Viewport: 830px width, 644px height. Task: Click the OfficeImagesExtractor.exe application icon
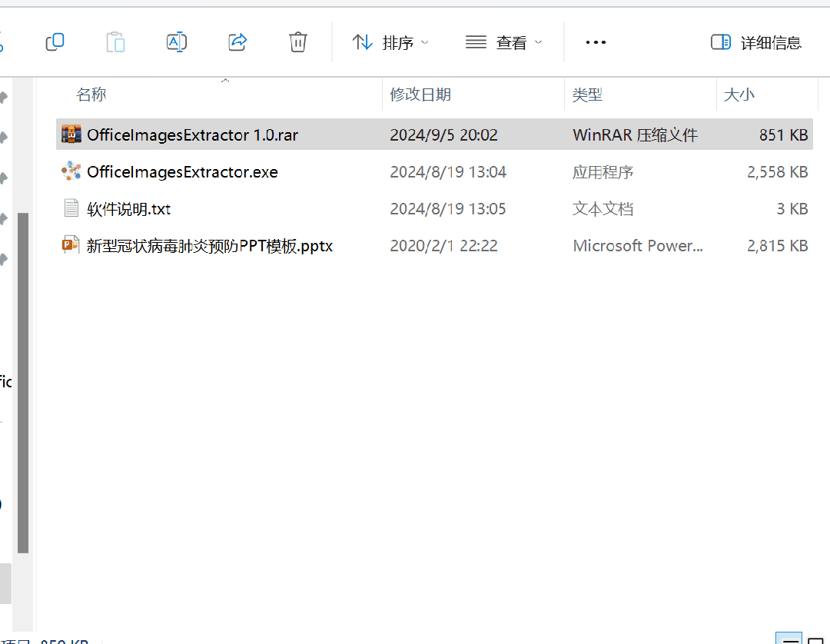point(71,171)
